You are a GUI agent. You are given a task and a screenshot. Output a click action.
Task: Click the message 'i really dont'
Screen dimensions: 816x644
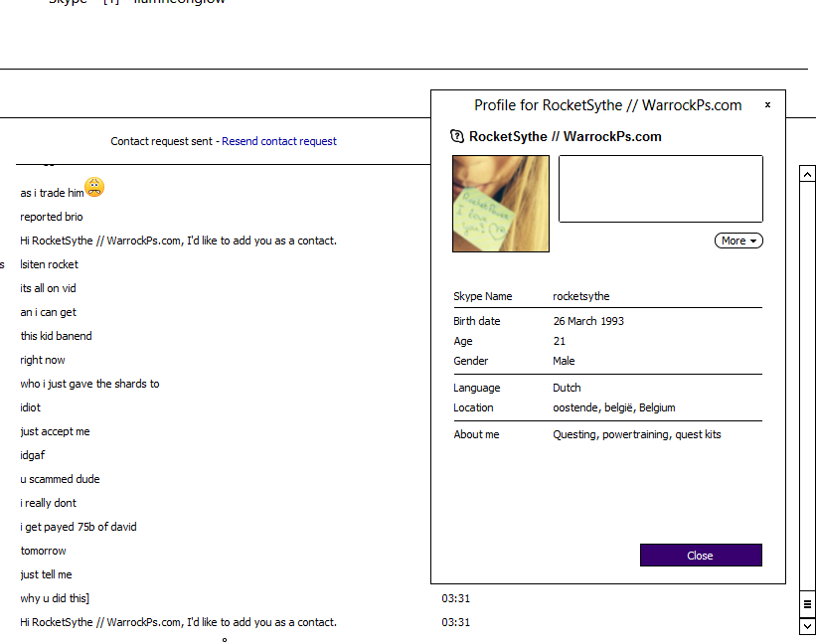point(48,503)
